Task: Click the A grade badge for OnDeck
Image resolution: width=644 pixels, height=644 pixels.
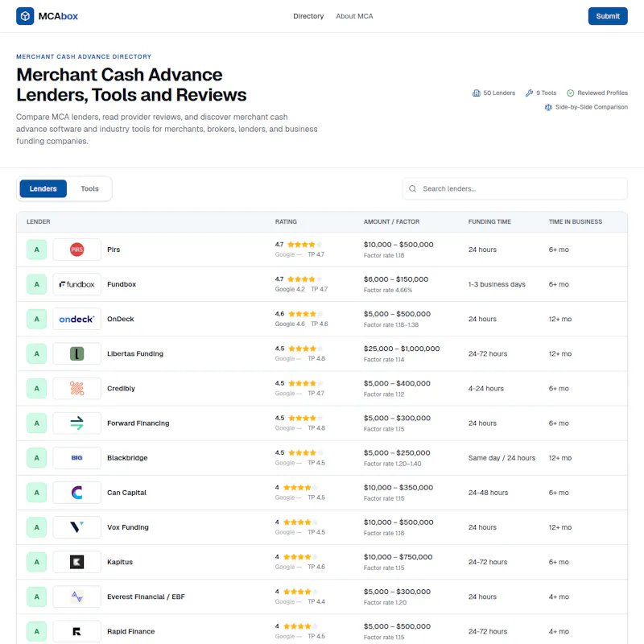Action: [36, 319]
